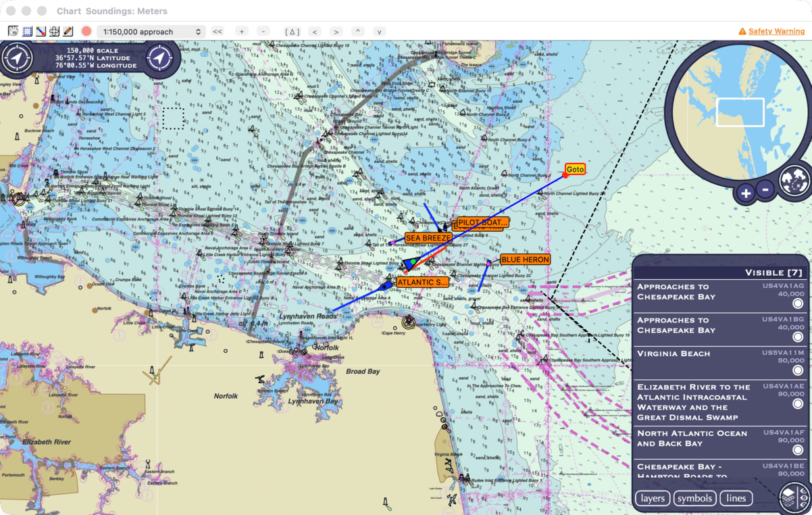Choose the route line drawing tool
Screen dimensions: 812x515
41,31
